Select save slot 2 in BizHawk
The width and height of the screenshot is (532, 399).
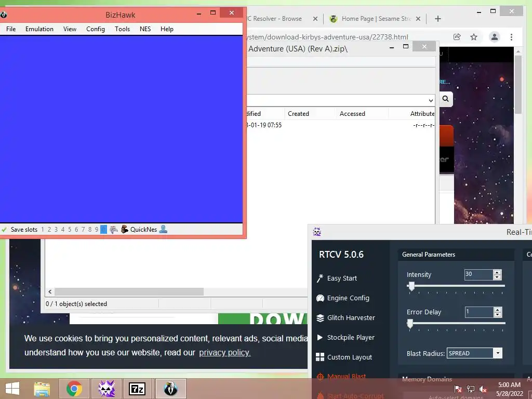pyautogui.click(x=49, y=230)
